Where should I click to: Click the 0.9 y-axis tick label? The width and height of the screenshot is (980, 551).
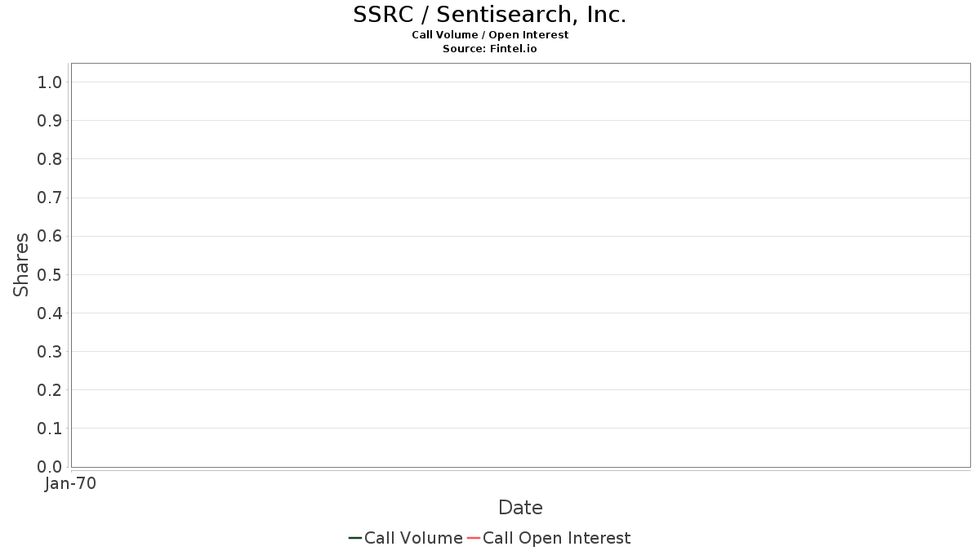tap(50, 121)
